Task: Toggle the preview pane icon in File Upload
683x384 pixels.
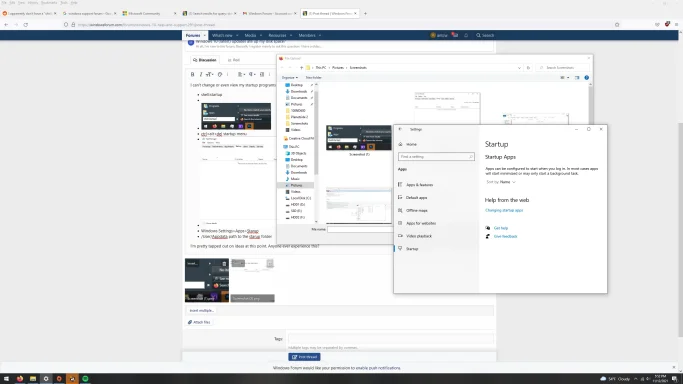Action: pyautogui.click(x=577, y=77)
